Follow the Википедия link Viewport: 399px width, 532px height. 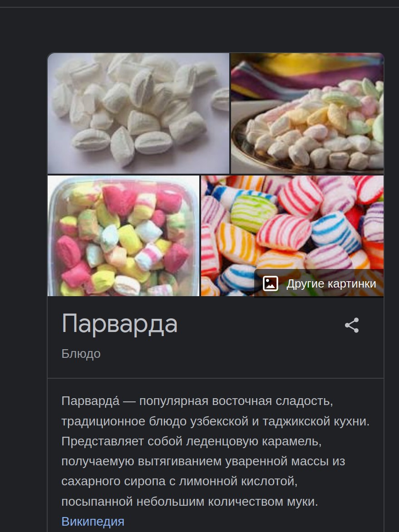coord(93,521)
